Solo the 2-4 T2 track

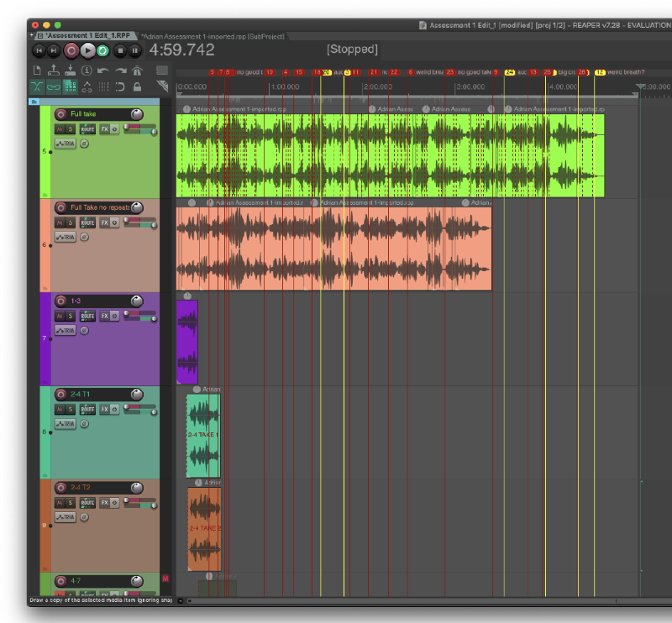(x=71, y=503)
